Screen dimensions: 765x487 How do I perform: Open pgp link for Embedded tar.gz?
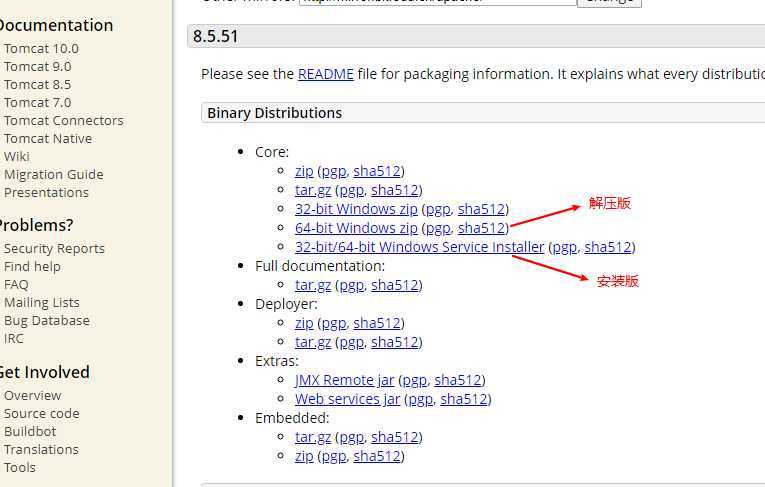click(x=352, y=438)
